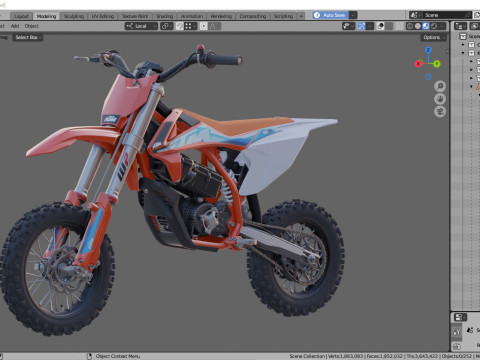Click the Auto Save button
The image size is (480, 360).
pos(330,15)
